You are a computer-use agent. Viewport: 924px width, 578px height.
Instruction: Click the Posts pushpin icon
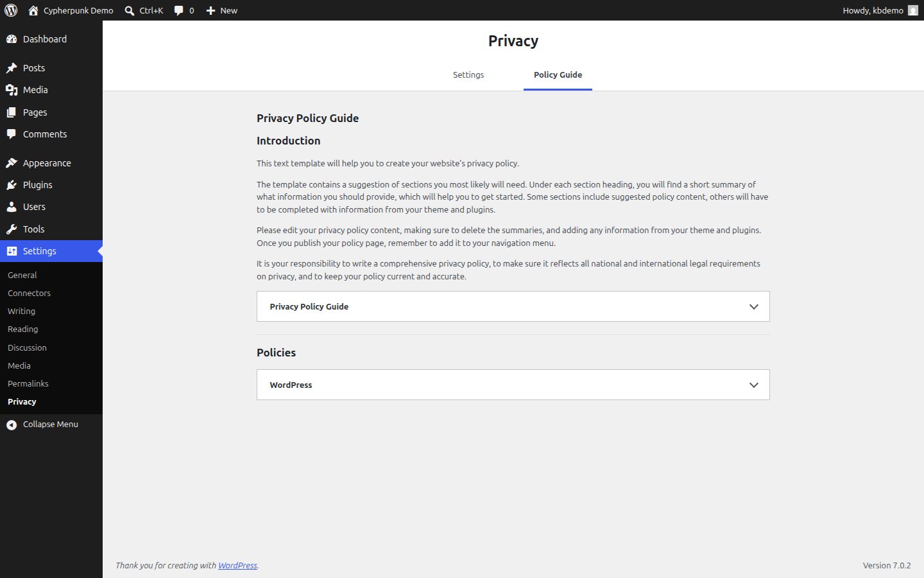coord(12,68)
